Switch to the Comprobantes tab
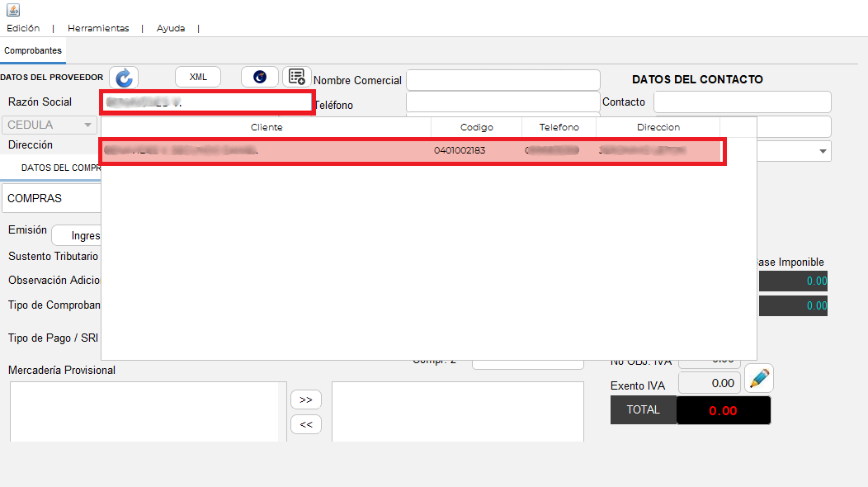The height and width of the screenshot is (487, 868). pyautogui.click(x=33, y=50)
